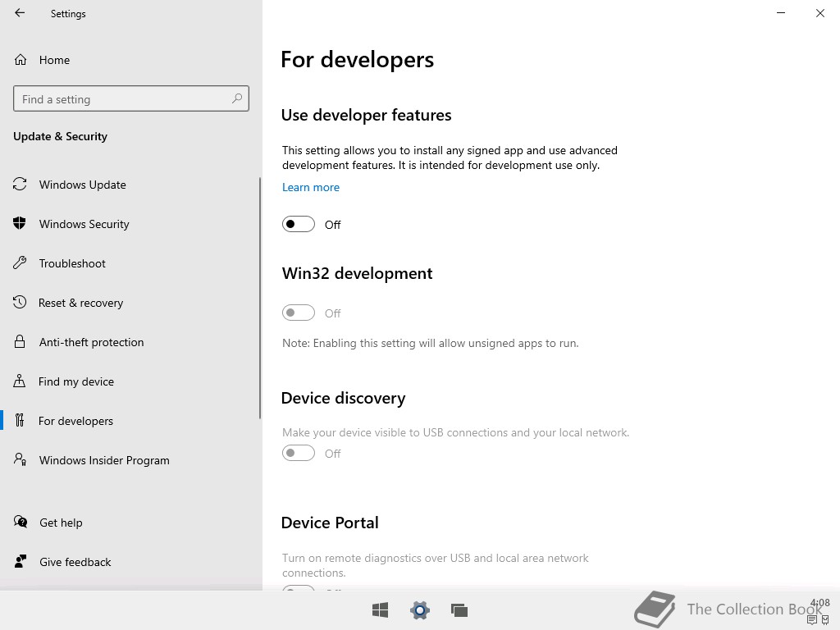Click the Anti-theft protection lock icon
This screenshot has width=840, height=630.
(x=20, y=342)
